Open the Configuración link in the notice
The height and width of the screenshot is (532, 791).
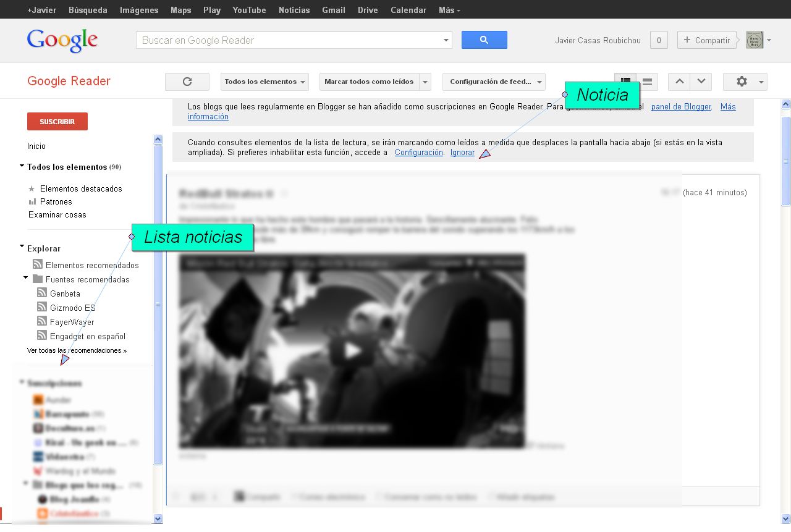point(419,152)
